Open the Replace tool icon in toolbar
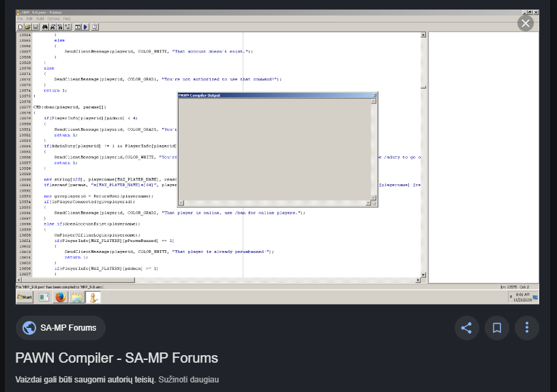The width and height of the screenshot is (557, 392). click(x=68, y=27)
